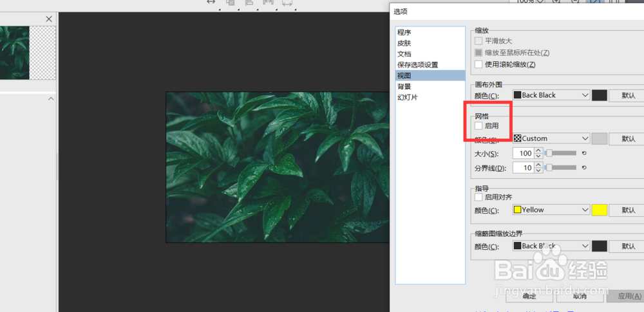Select 幻灯片 in the options list
644x312 pixels.
[x=430, y=97]
